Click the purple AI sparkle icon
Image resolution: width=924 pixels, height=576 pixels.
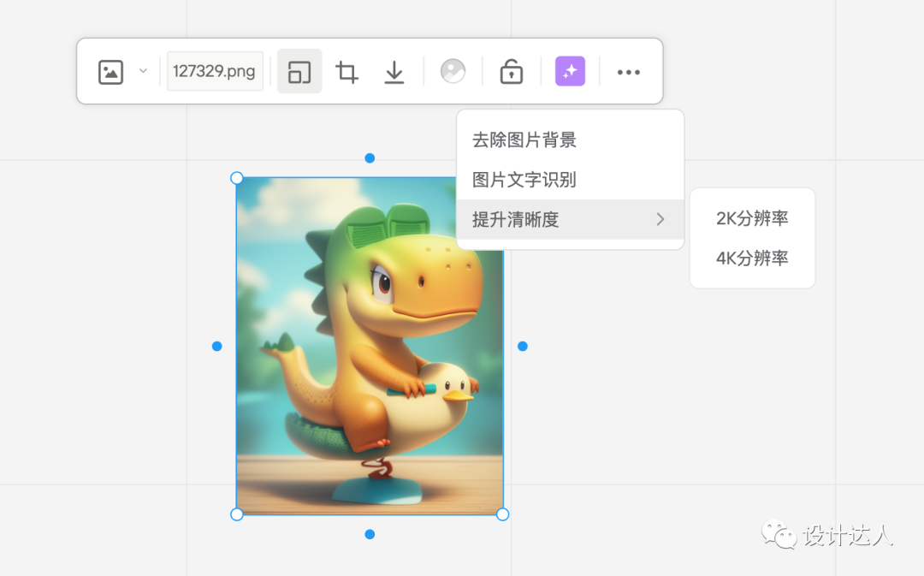[570, 71]
